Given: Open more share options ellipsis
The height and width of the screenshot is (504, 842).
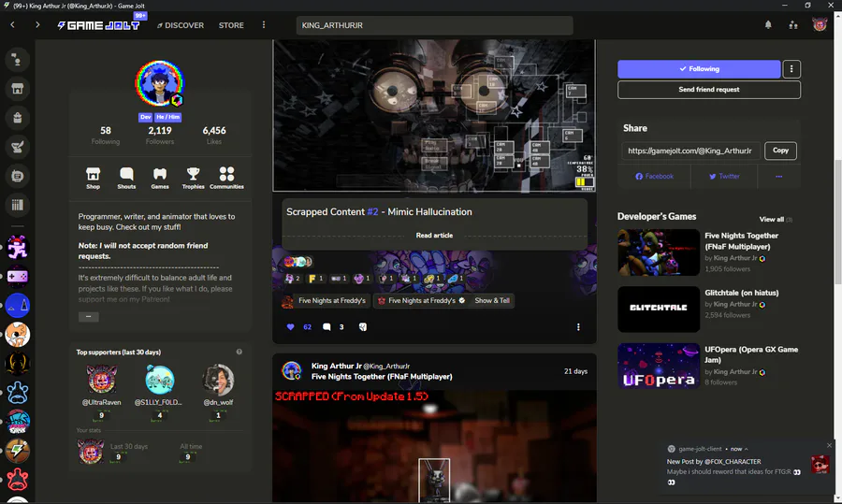Looking at the screenshot, I should (x=778, y=176).
